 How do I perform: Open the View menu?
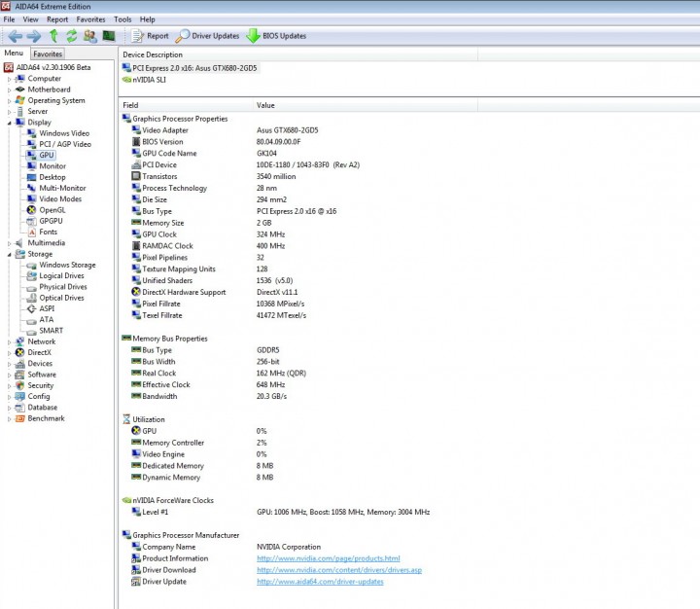click(x=30, y=19)
